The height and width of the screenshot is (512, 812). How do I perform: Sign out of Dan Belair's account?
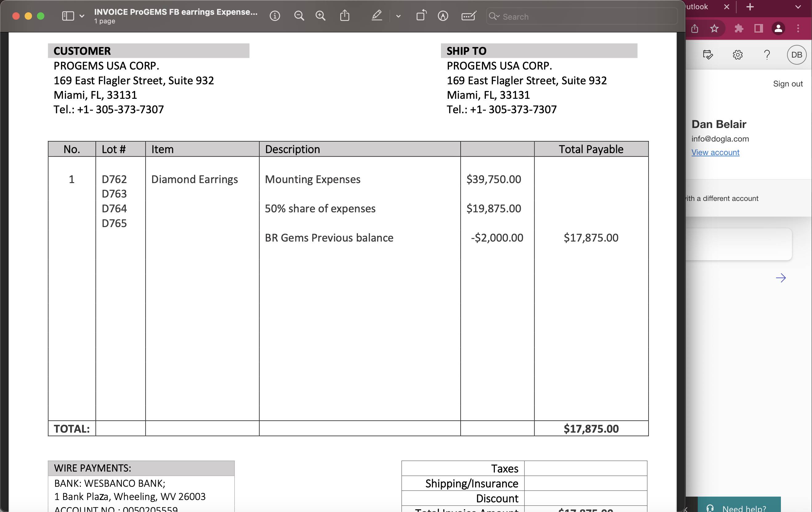[x=787, y=84]
